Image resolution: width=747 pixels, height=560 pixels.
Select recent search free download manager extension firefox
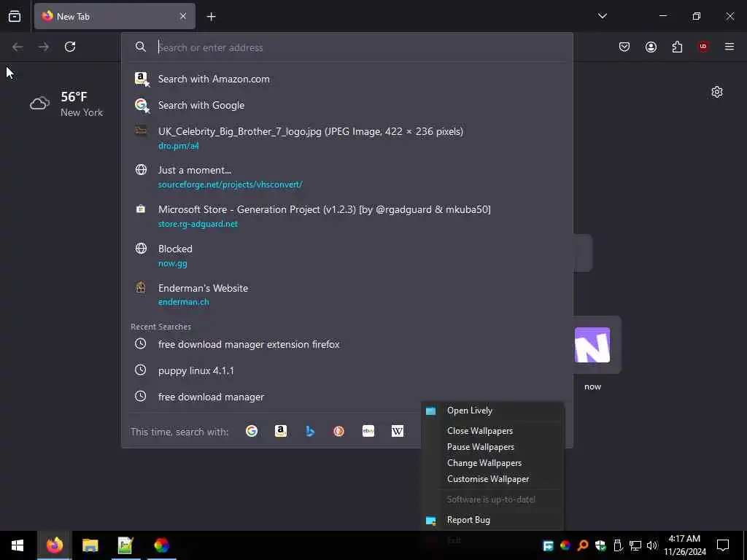pos(347,344)
